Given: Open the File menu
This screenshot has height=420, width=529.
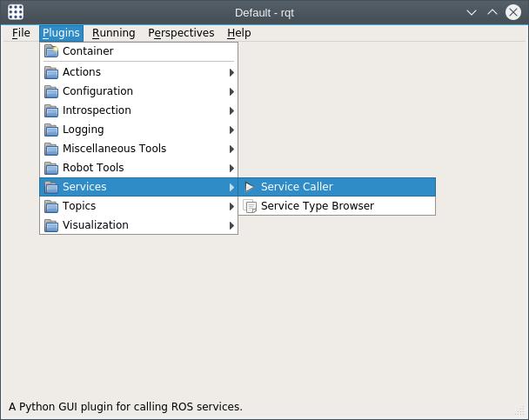Looking at the screenshot, I should coord(21,33).
